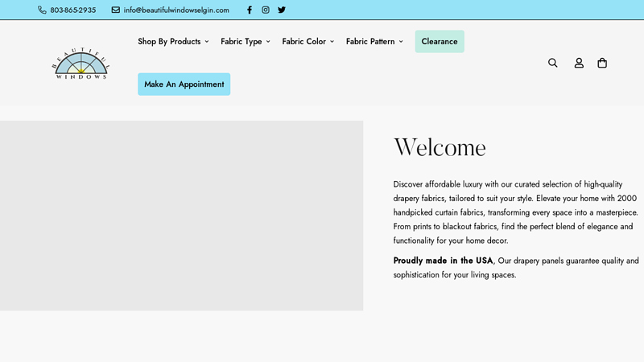Open the Clearance page button
Viewport: 644px width, 362px height.
tap(440, 42)
